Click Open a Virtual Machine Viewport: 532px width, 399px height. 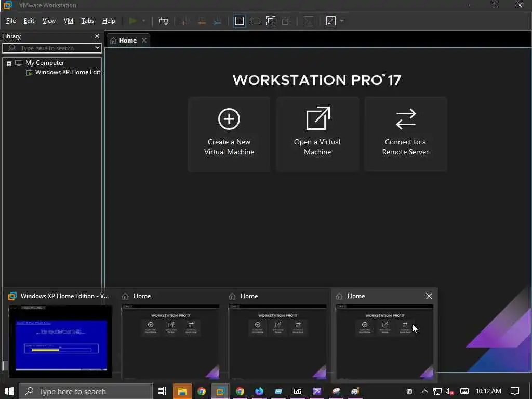(x=317, y=134)
